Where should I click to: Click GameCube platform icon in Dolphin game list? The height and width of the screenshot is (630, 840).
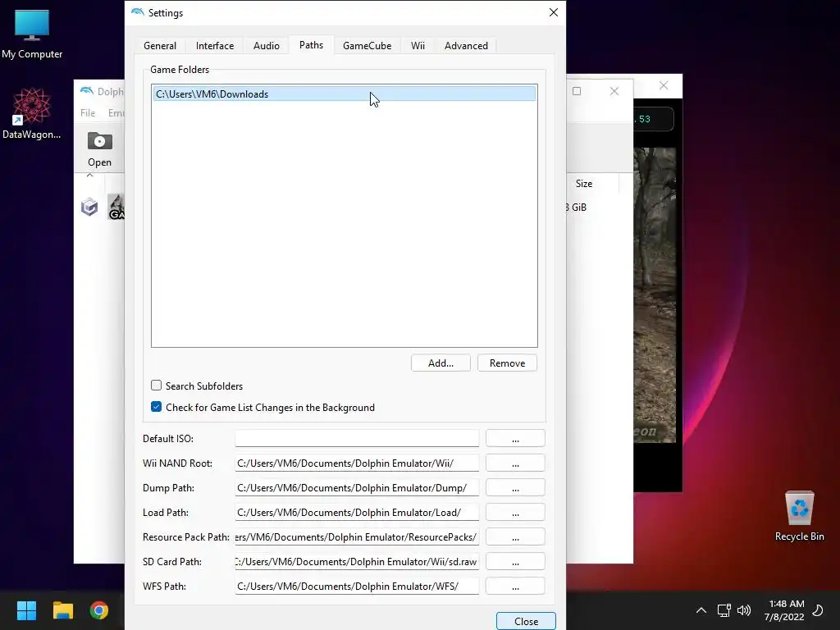point(89,207)
